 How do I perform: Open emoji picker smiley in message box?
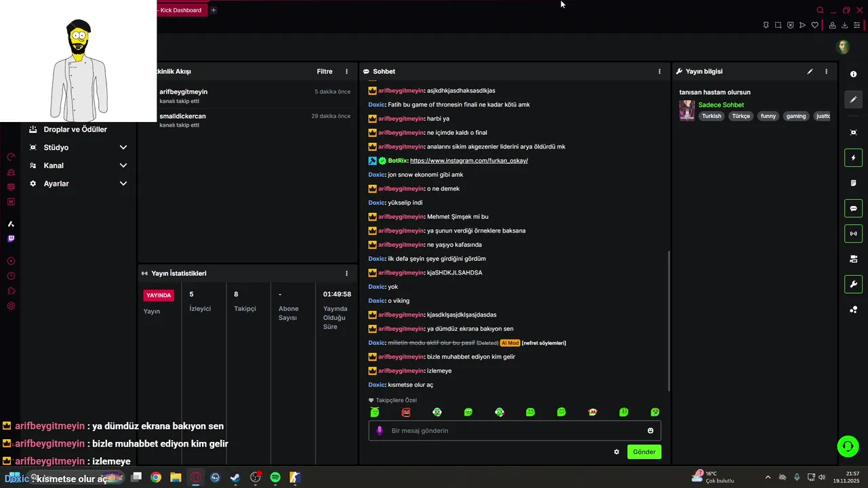tap(650, 430)
